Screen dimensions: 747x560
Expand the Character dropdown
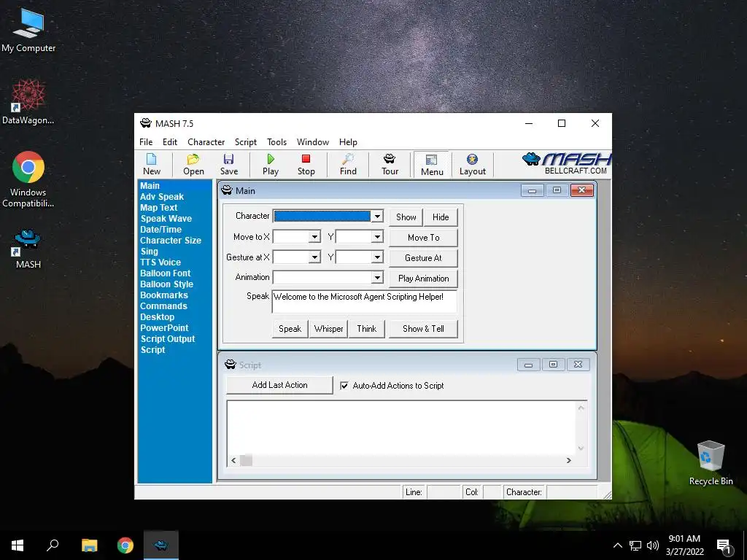(x=377, y=216)
